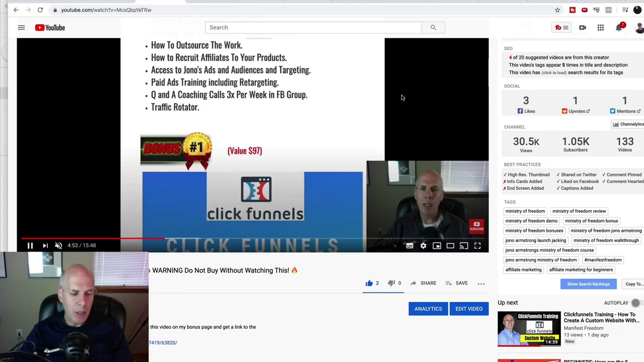The image size is (644, 362).
Task: View site info lock icon
Action: point(55,10)
